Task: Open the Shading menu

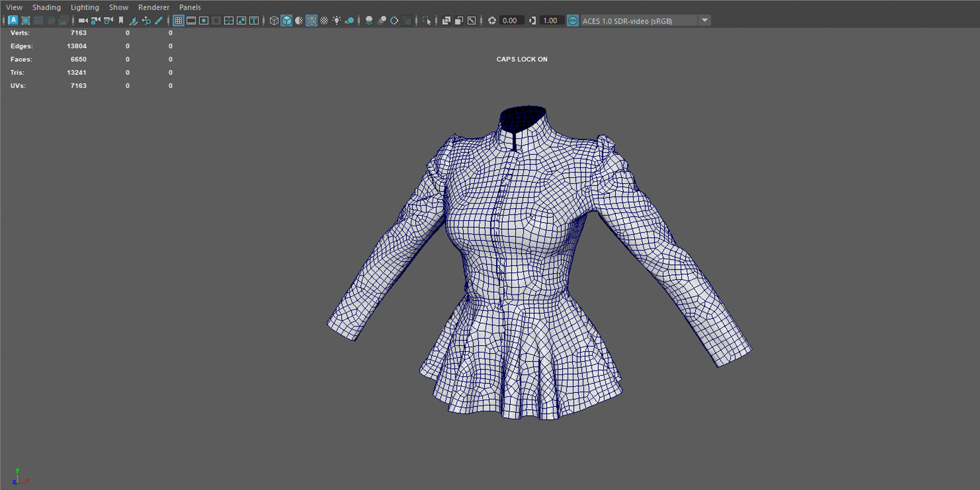Action: click(x=46, y=7)
